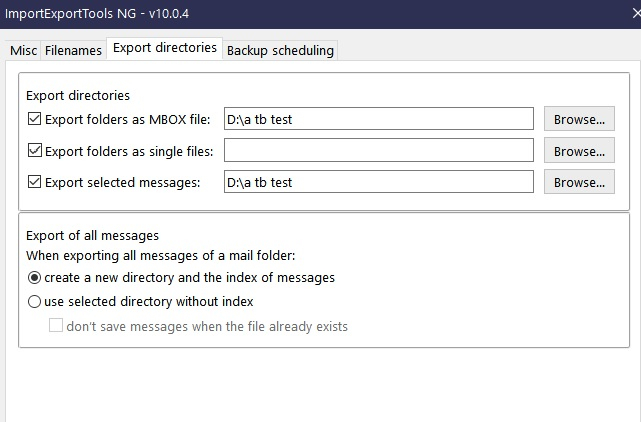The image size is (641, 422).
Task: Click the Export of all messages heading
Action: [92, 236]
